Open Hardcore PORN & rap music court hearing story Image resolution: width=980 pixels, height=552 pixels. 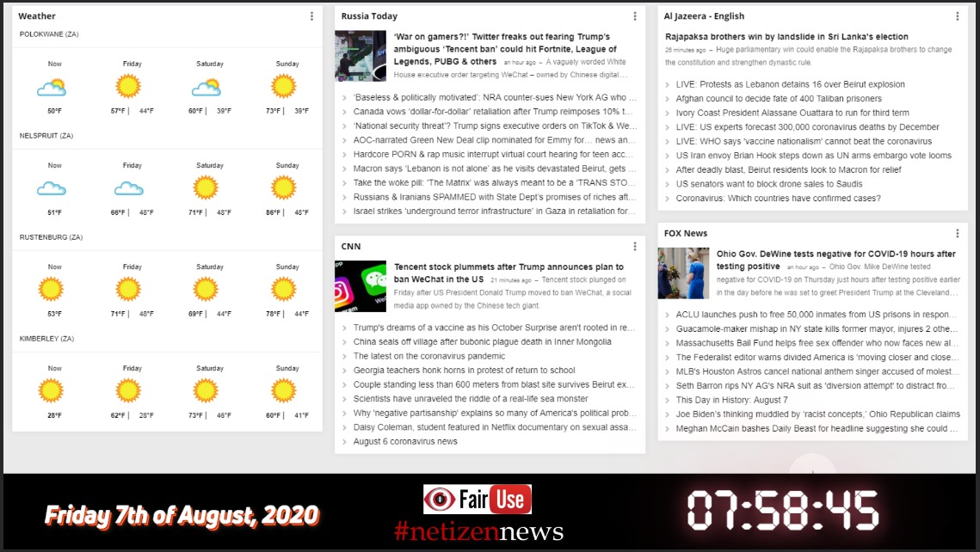coord(493,154)
